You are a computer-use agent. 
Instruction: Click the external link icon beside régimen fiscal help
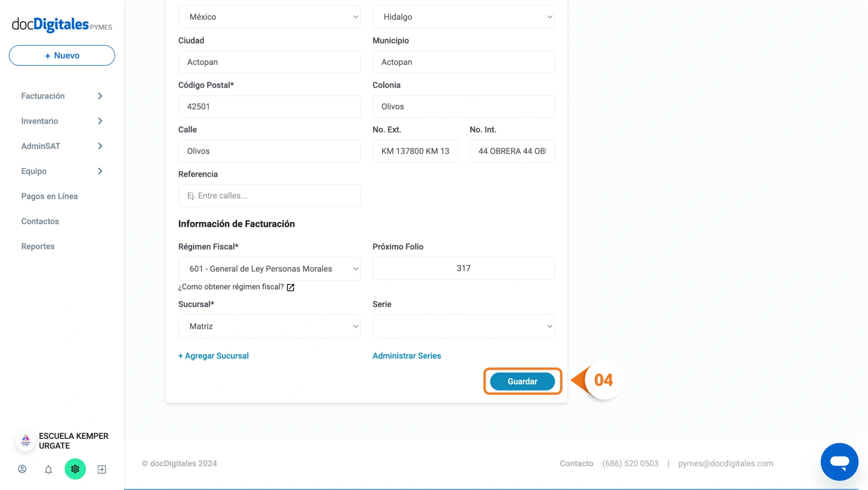click(x=290, y=288)
